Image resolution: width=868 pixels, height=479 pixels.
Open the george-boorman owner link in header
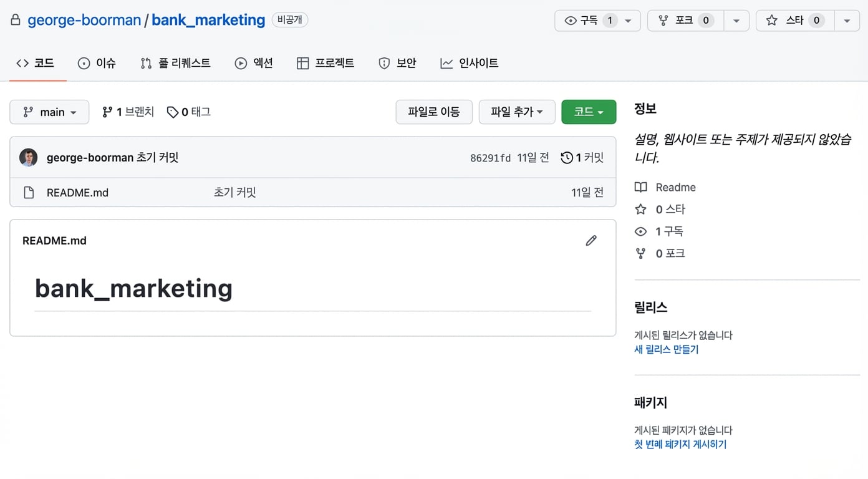point(84,20)
